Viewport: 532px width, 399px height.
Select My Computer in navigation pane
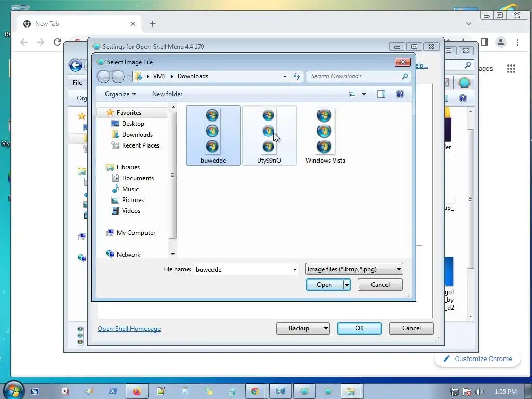136,232
